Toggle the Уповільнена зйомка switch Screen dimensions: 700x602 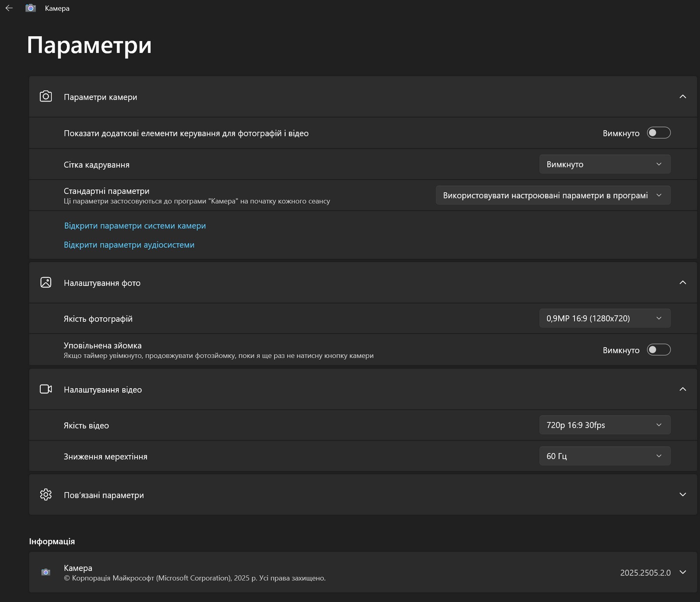[658, 350]
